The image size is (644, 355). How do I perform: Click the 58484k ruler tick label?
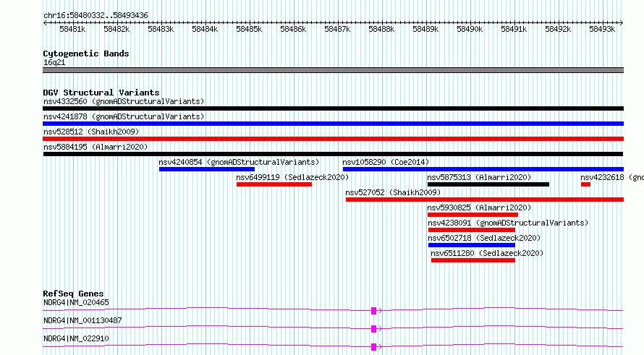(x=205, y=29)
